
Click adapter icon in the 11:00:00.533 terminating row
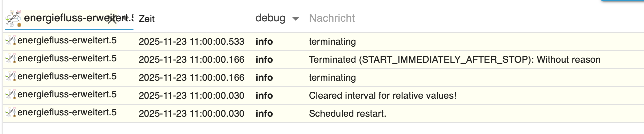coord(10,41)
